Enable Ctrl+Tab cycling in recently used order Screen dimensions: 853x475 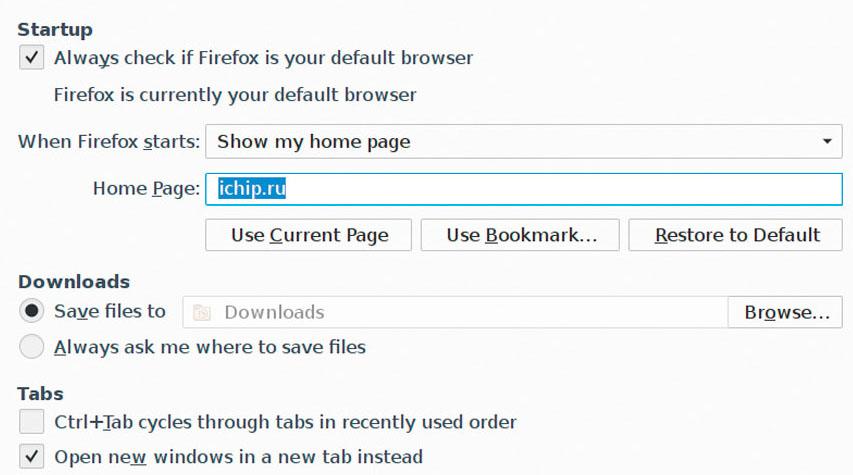tap(32, 421)
